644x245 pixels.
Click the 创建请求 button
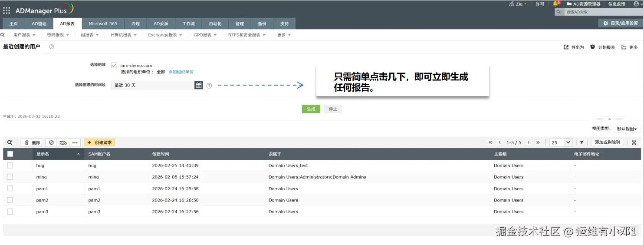[x=99, y=142]
